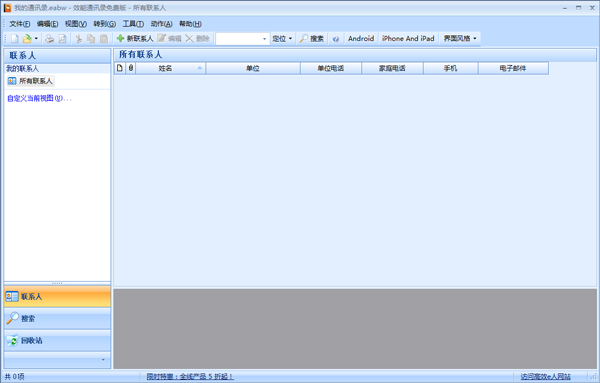Open the 文件(F) menu
Screen dimensions: 600x383
click(x=20, y=24)
